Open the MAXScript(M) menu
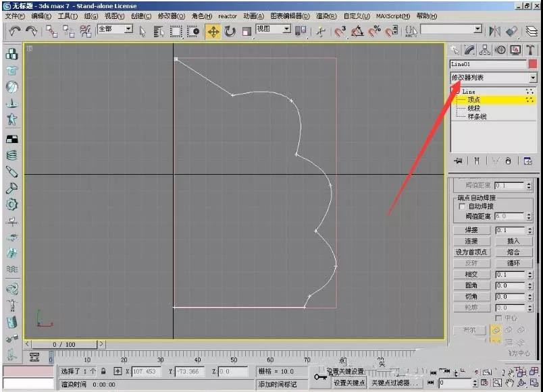543x392 pixels. pyautogui.click(x=393, y=16)
